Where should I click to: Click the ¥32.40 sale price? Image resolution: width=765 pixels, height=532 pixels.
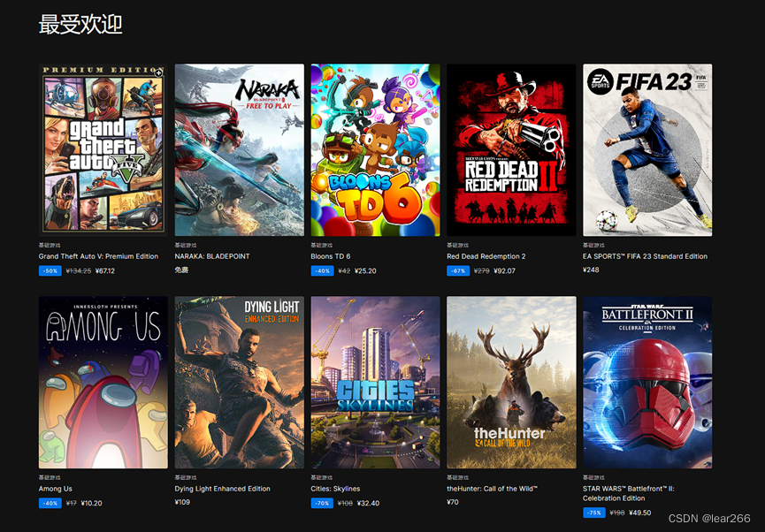(368, 503)
